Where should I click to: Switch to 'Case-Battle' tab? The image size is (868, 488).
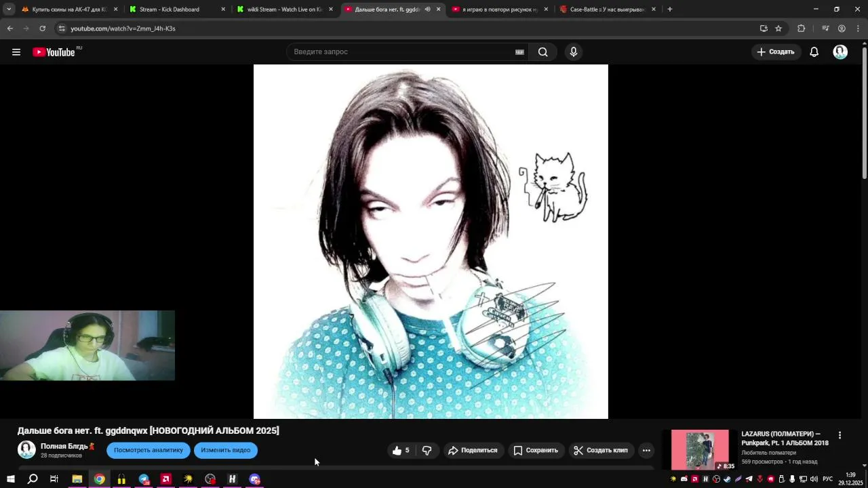click(x=607, y=9)
